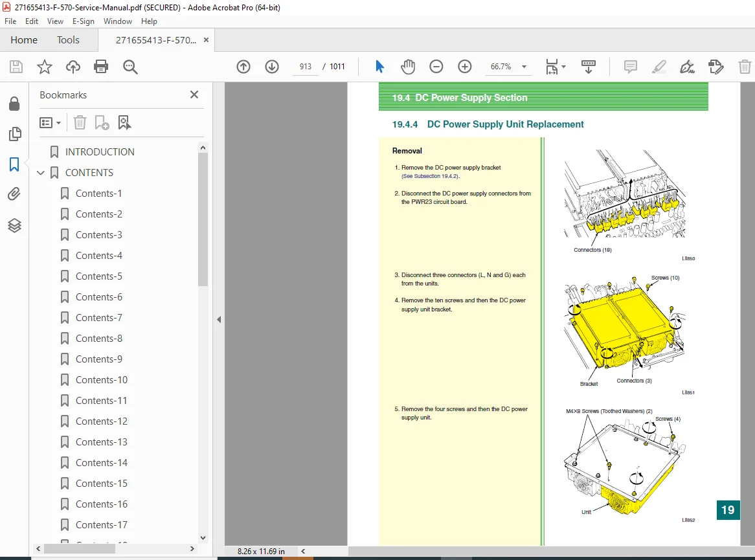Open the E-Sign menu
Screen dimensions: 755x560
84,21
